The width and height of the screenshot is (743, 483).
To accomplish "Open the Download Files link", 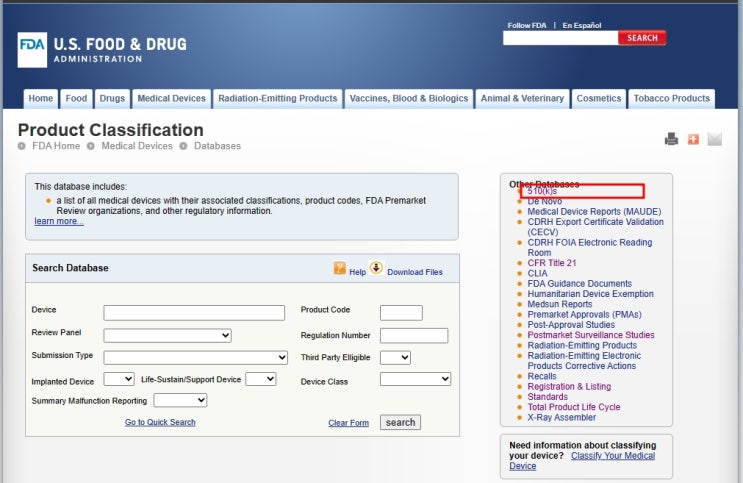I will (x=415, y=272).
